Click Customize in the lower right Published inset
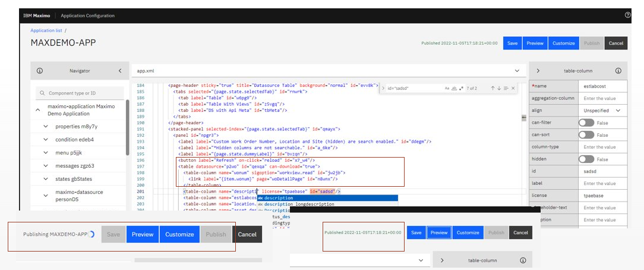 click(x=468, y=233)
